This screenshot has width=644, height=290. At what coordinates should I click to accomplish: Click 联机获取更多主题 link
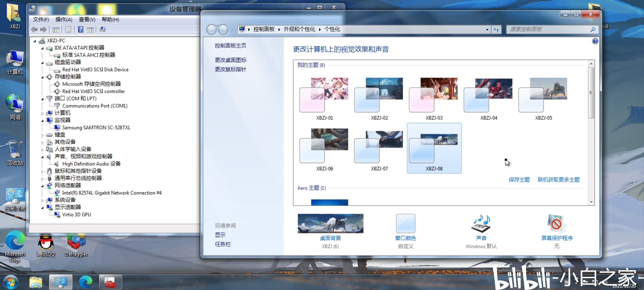point(559,180)
